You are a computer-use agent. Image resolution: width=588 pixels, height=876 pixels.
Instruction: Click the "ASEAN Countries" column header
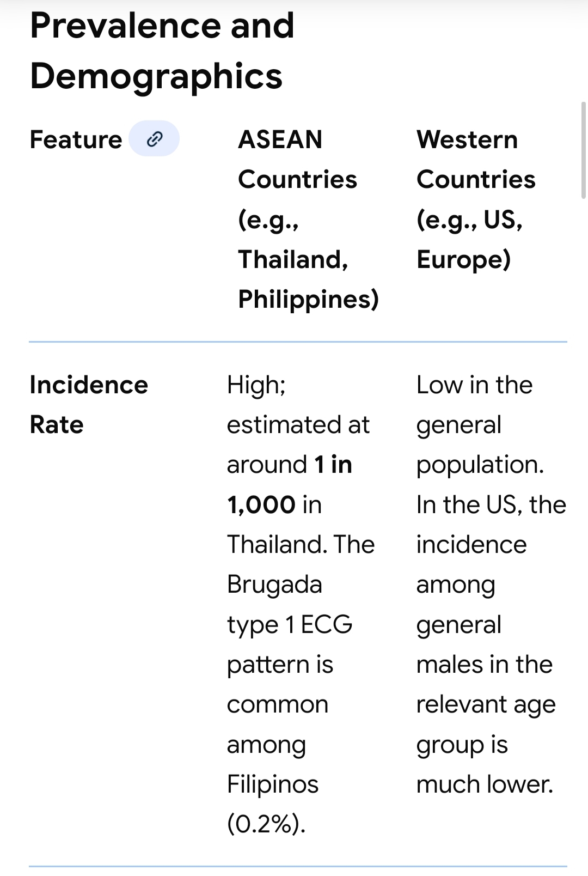(297, 159)
